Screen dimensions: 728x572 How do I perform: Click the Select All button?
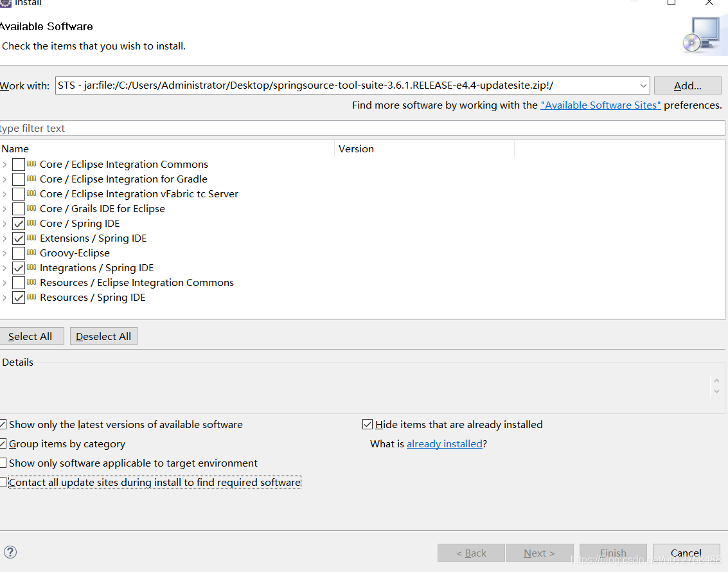pos(31,336)
